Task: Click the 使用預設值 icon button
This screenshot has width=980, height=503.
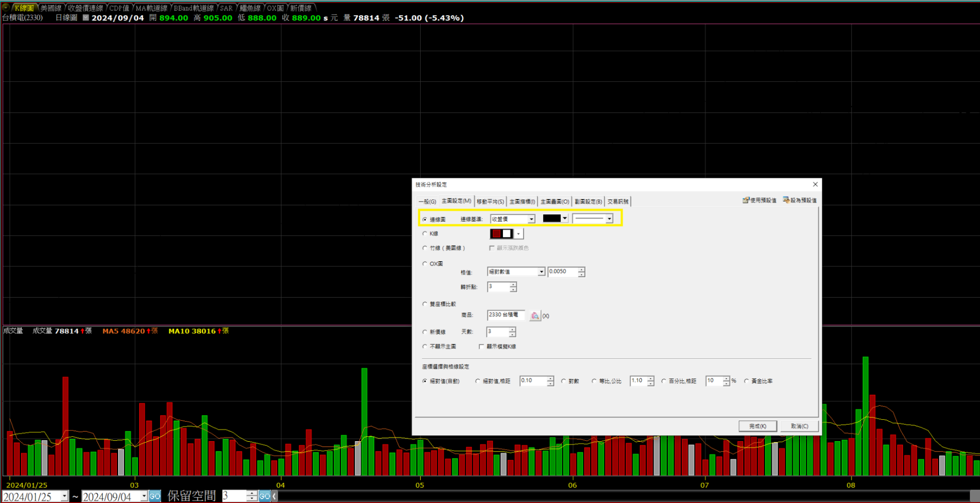Action: pyautogui.click(x=759, y=200)
